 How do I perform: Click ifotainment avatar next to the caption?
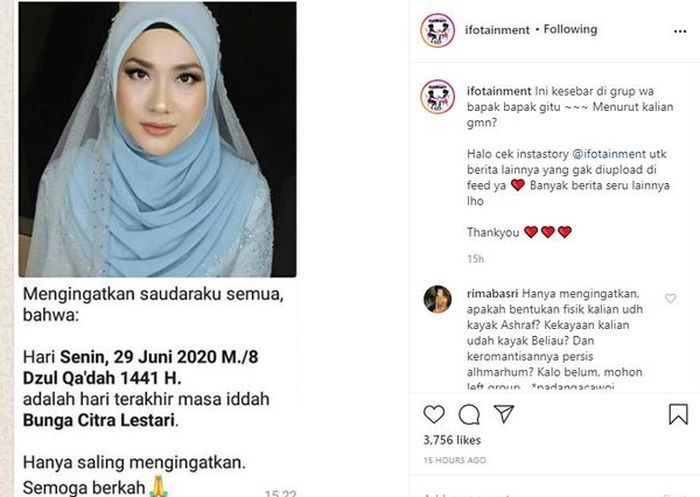click(438, 97)
